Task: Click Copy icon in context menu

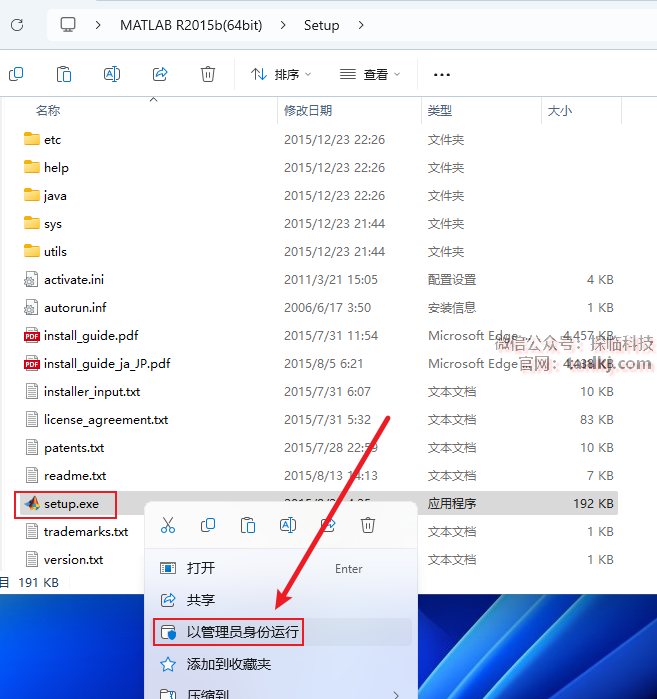Action: pyautogui.click(x=208, y=525)
